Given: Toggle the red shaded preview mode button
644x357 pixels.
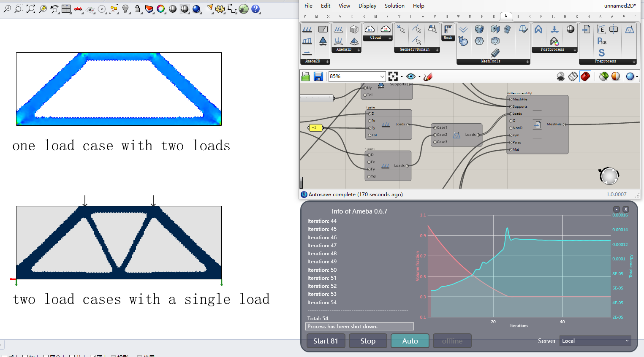Looking at the screenshot, I should click(x=585, y=76).
